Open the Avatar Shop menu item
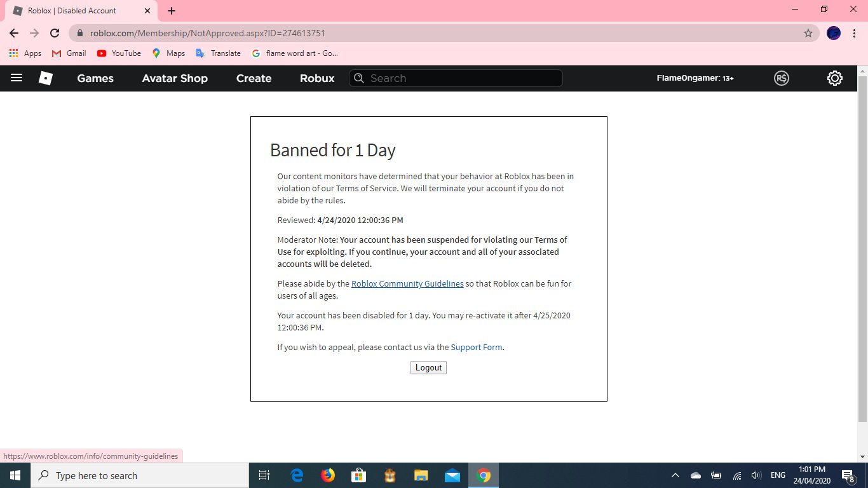Screen dimensions: 868x488 (175, 78)
